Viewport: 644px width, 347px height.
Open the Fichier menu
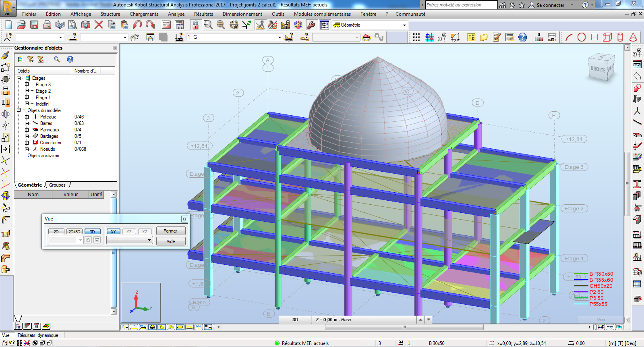pos(29,14)
